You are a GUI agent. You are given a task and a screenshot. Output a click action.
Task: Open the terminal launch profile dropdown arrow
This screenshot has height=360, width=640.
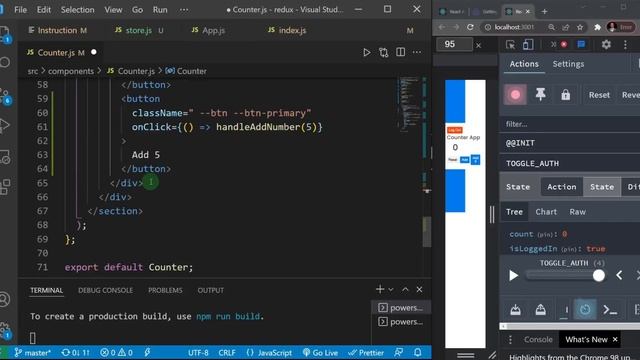pos(391,290)
